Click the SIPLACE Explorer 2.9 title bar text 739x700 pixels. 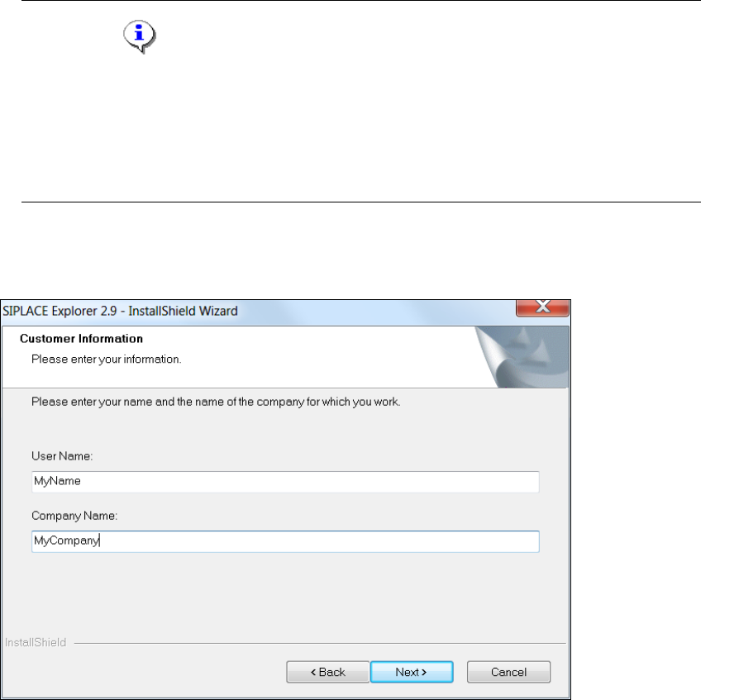[120, 311]
